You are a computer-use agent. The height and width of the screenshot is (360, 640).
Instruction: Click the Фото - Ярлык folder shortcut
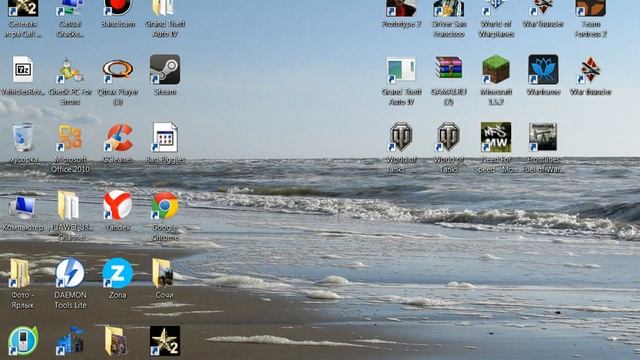click(20, 273)
